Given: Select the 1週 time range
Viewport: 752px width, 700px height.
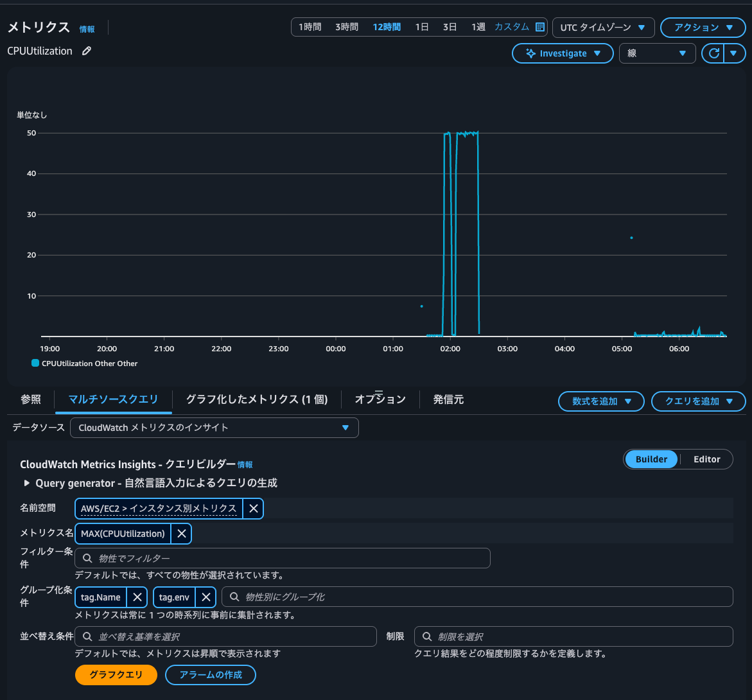Looking at the screenshot, I should (x=478, y=27).
